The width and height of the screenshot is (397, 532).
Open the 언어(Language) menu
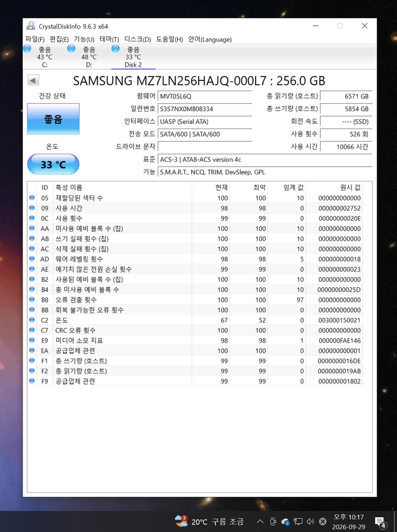click(x=210, y=39)
